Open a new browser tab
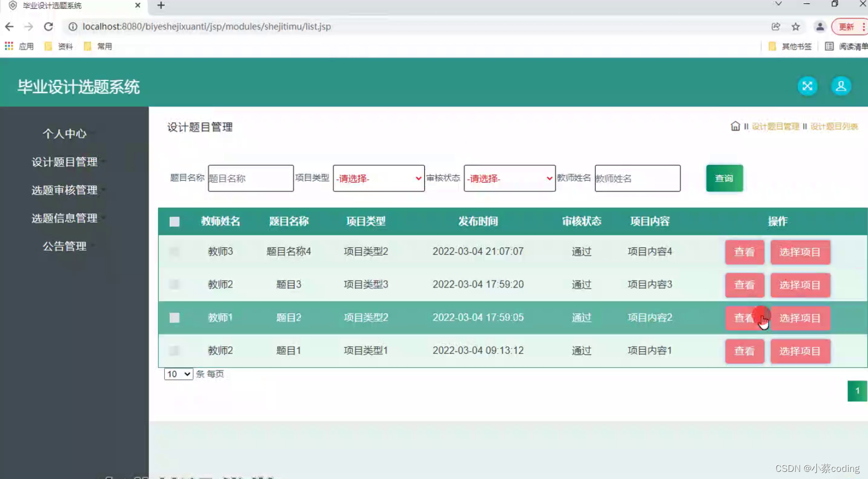Image resolution: width=868 pixels, height=479 pixels. 161,6
